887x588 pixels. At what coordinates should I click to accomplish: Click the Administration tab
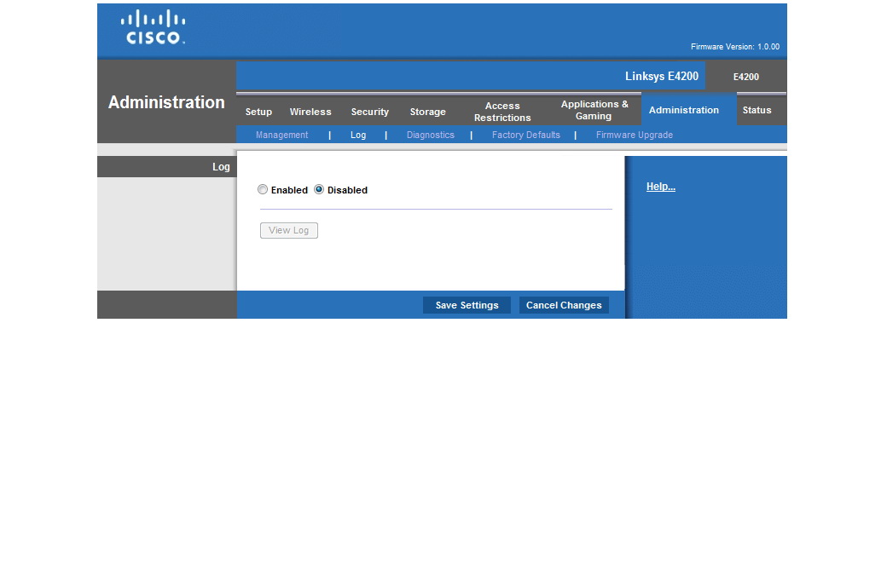tap(684, 110)
